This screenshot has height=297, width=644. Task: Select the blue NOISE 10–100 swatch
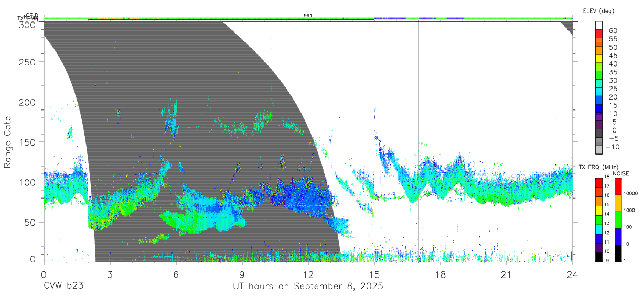[617, 236]
